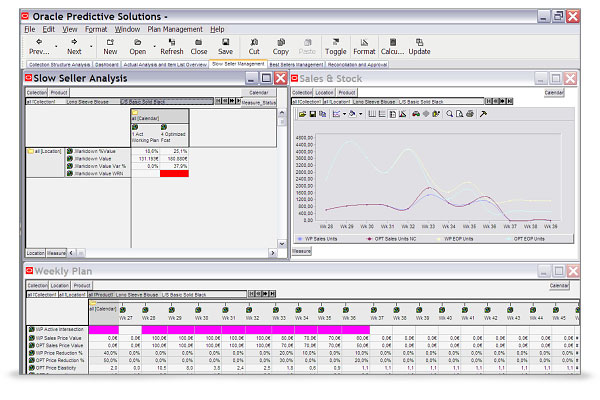Click the hammer tool icon in chart toolbar
This screenshot has width=600, height=400.
point(483,114)
